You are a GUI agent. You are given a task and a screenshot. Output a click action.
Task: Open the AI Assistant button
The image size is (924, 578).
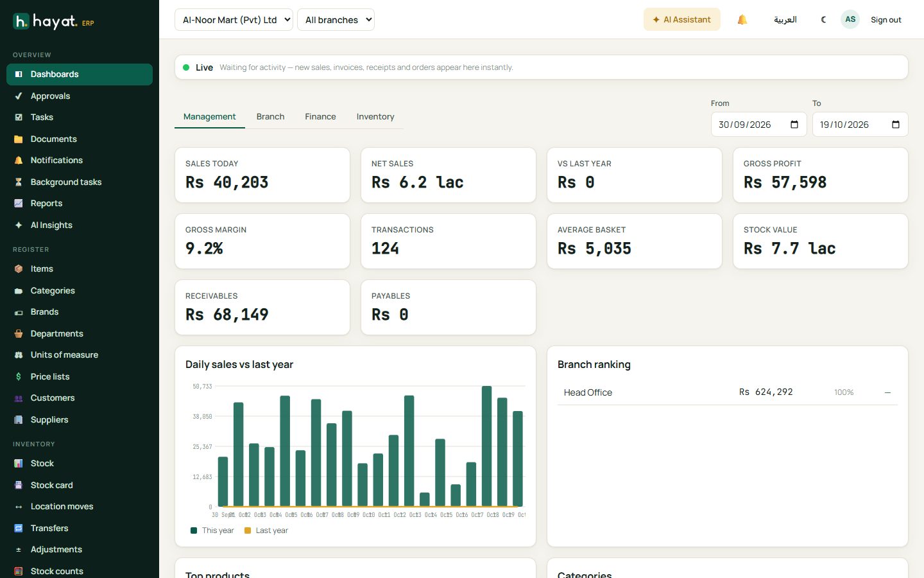coord(682,20)
